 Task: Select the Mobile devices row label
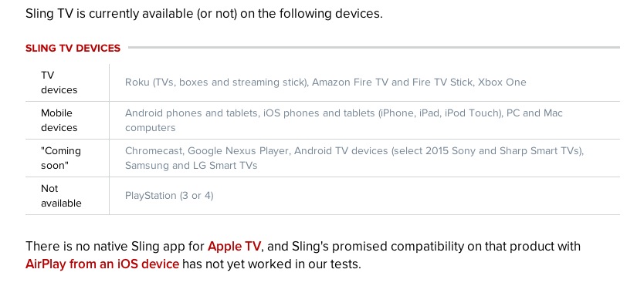tap(59, 120)
